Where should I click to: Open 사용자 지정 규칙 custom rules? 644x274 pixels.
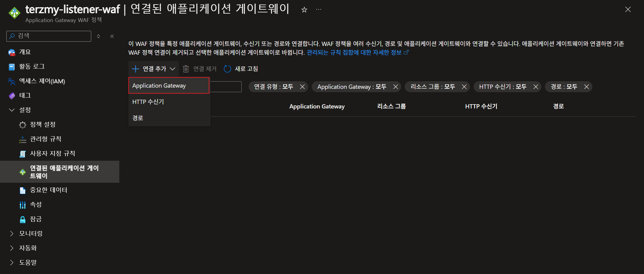53,153
